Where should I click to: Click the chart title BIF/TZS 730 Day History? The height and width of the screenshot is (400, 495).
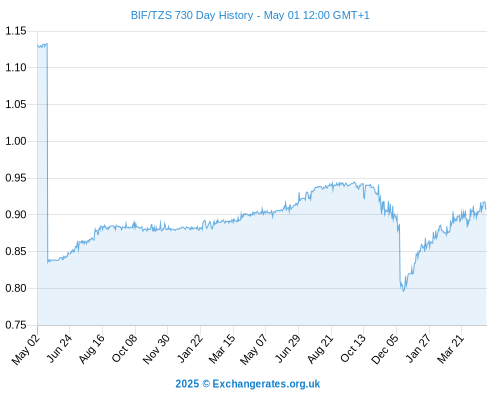coord(192,15)
